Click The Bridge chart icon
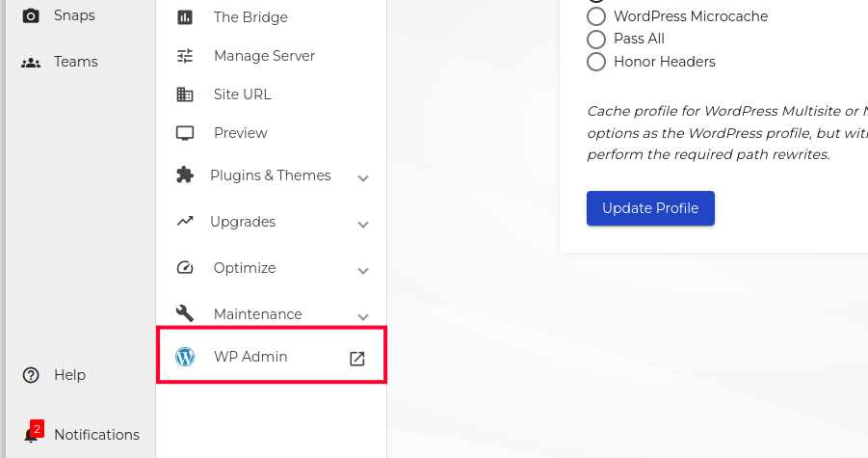Viewport: 868px width, 458px height. pyautogui.click(x=185, y=17)
